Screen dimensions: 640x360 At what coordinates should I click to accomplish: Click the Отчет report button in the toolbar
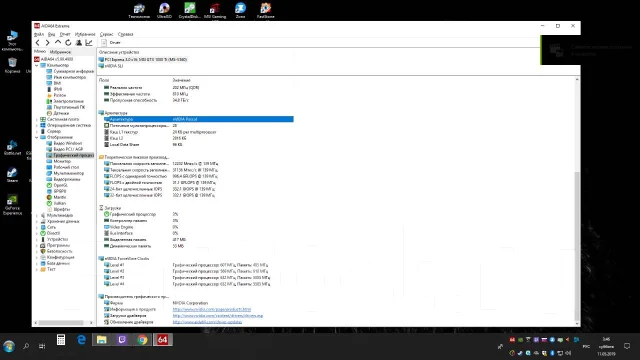click(x=111, y=42)
